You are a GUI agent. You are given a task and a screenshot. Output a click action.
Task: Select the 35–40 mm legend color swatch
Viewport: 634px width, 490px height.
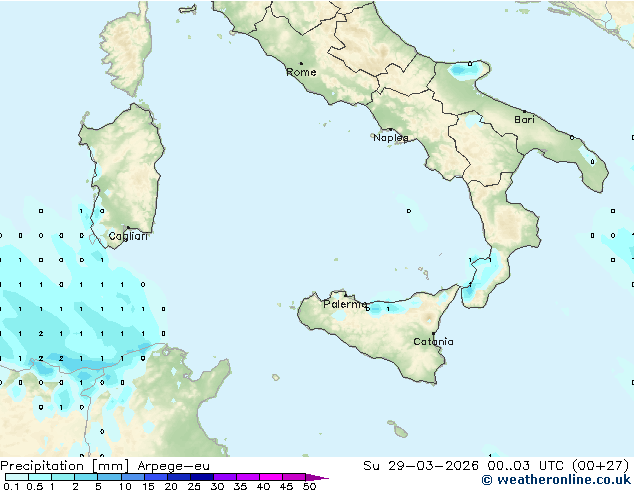coord(248,477)
